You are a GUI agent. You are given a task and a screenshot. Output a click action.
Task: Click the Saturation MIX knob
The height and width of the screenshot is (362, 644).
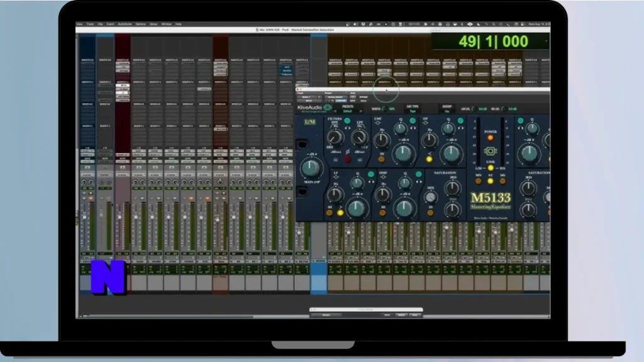click(430, 197)
